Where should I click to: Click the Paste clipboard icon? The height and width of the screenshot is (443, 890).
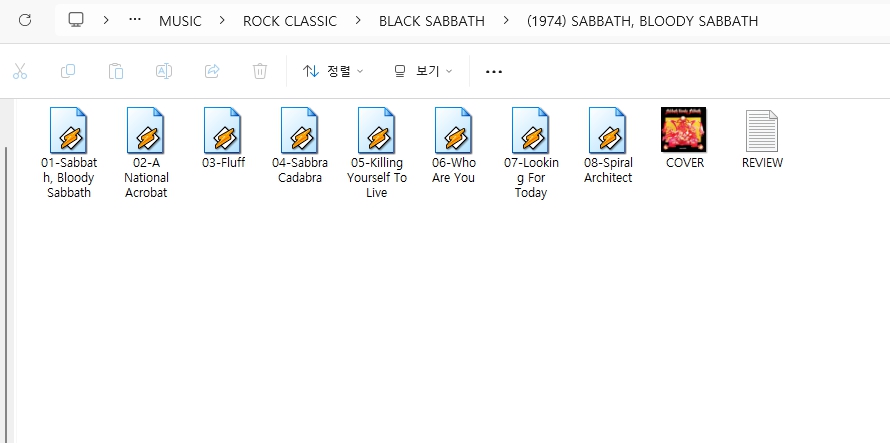(x=116, y=71)
